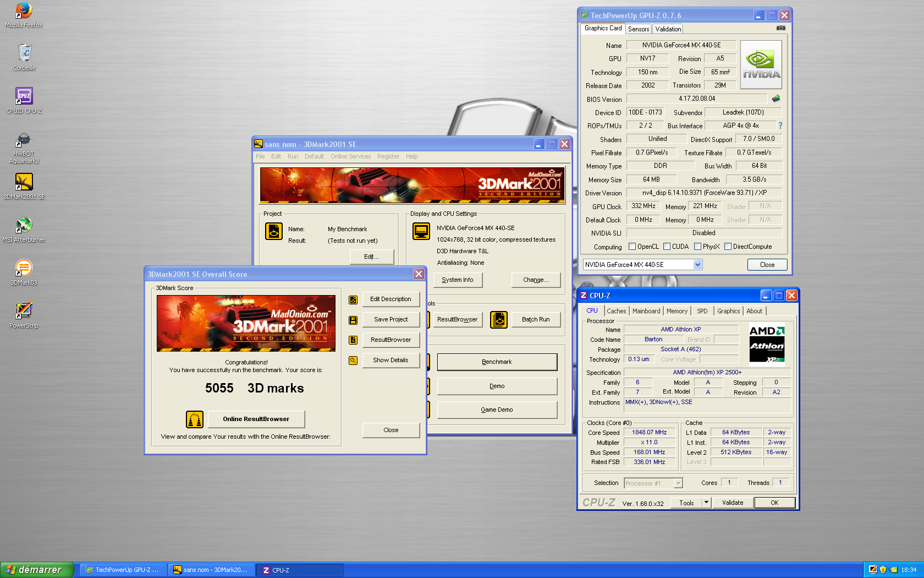Expand the CPU-Z Tools dropdown arrow
Viewport: 924px width, 578px height.
(x=706, y=503)
